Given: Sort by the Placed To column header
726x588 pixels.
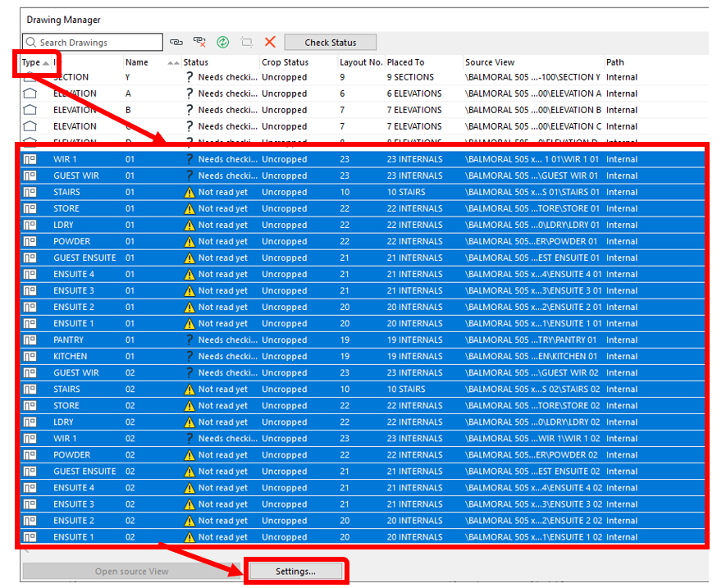Looking at the screenshot, I should [405, 62].
